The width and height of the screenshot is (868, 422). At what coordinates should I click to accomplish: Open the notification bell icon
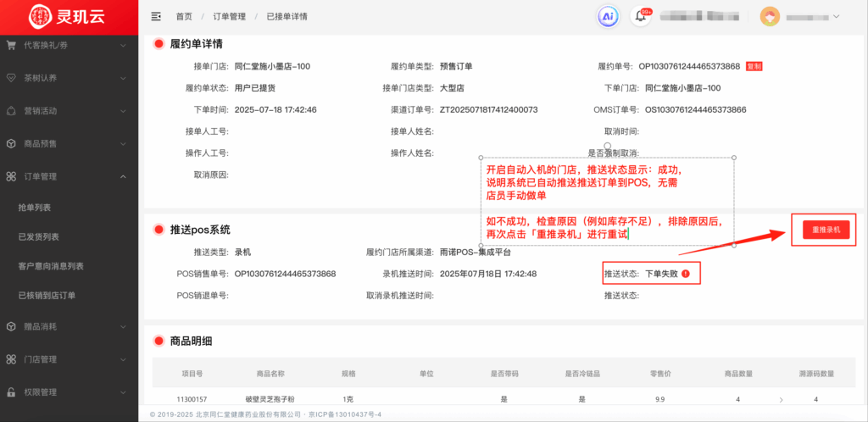(641, 17)
